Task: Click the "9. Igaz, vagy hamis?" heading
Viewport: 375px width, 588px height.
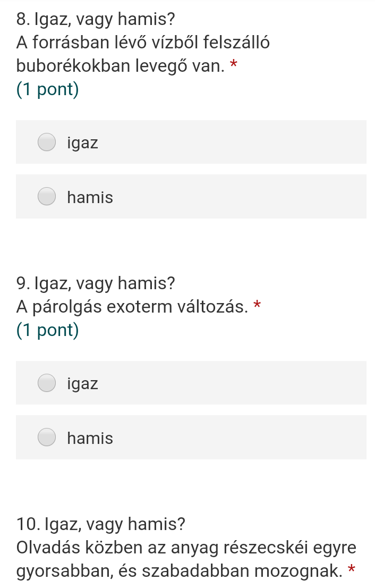Action: pyautogui.click(x=96, y=282)
